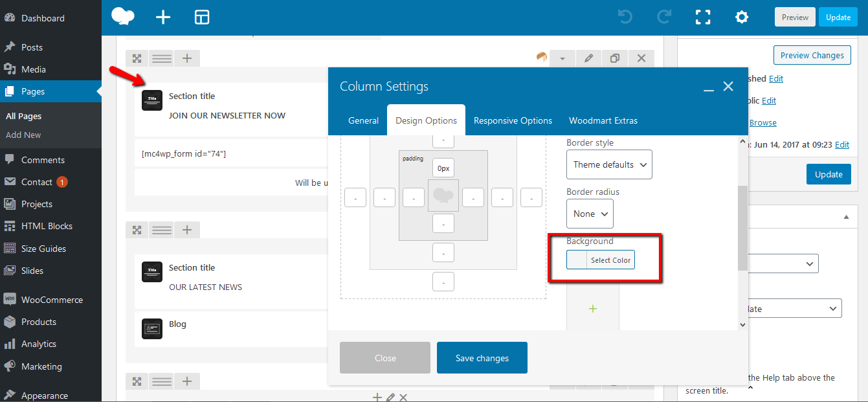Click Title icon of OUR LATEST NEWS element

[152, 271]
